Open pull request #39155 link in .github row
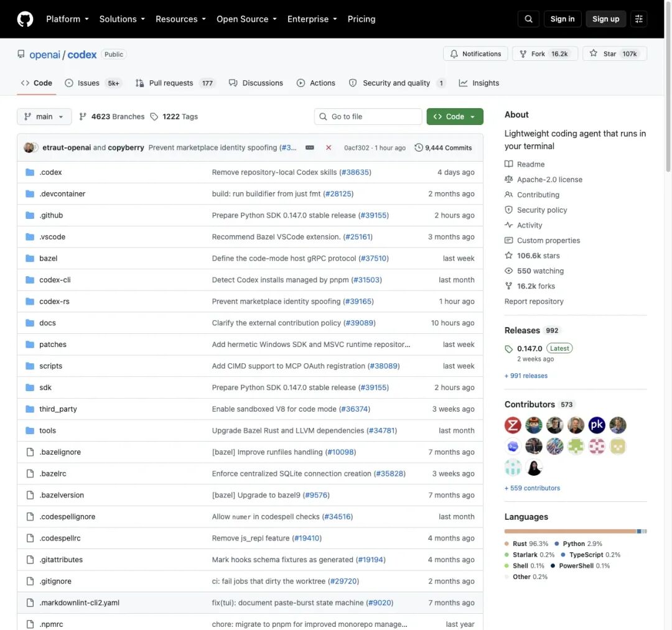Viewport: 672px width, 630px height. [374, 215]
